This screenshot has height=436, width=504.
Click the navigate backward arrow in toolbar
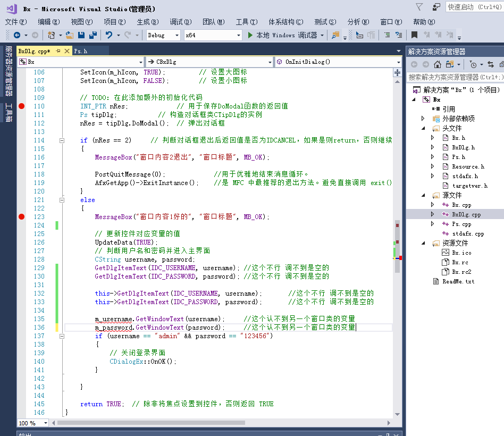coord(17,35)
